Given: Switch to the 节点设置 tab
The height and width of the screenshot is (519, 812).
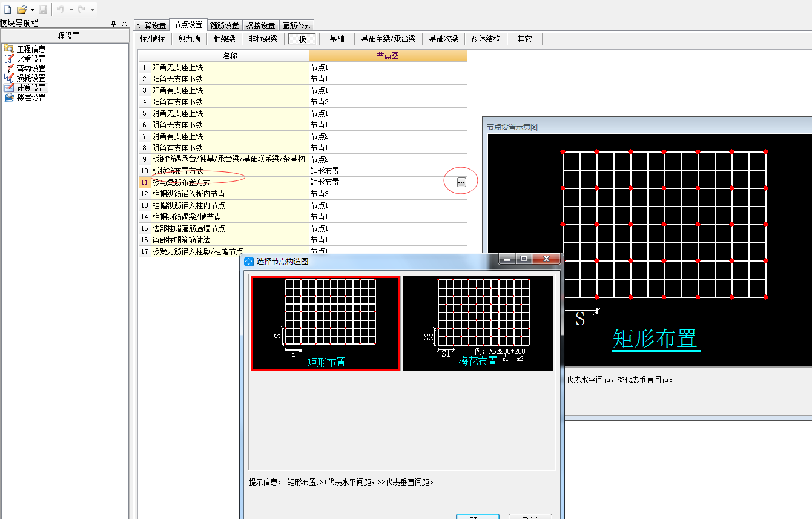Looking at the screenshot, I should [188, 24].
